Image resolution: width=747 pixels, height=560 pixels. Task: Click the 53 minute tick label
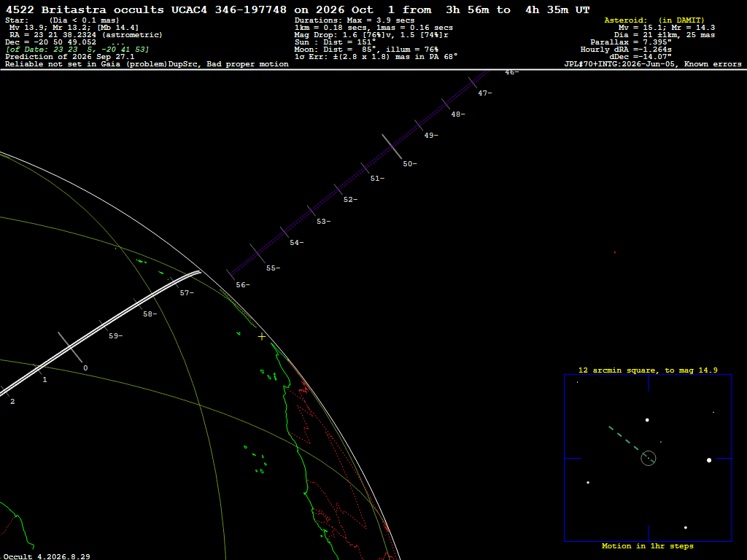tap(323, 222)
